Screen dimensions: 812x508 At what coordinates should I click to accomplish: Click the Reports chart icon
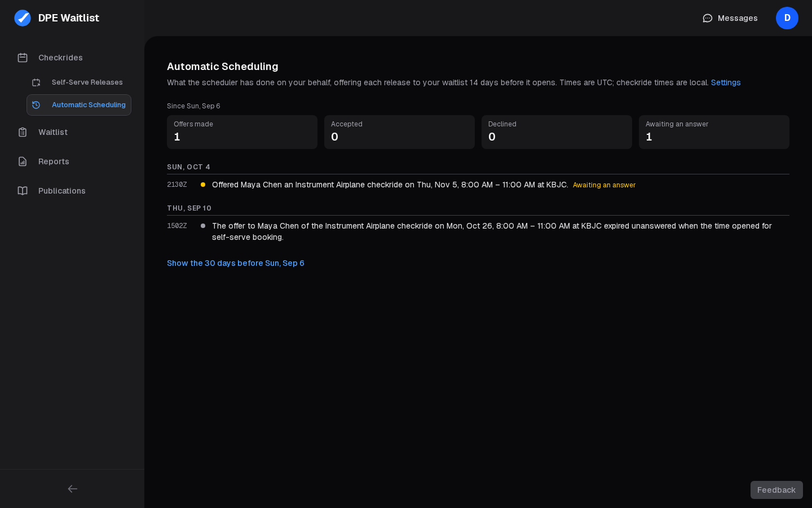click(x=23, y=161)
